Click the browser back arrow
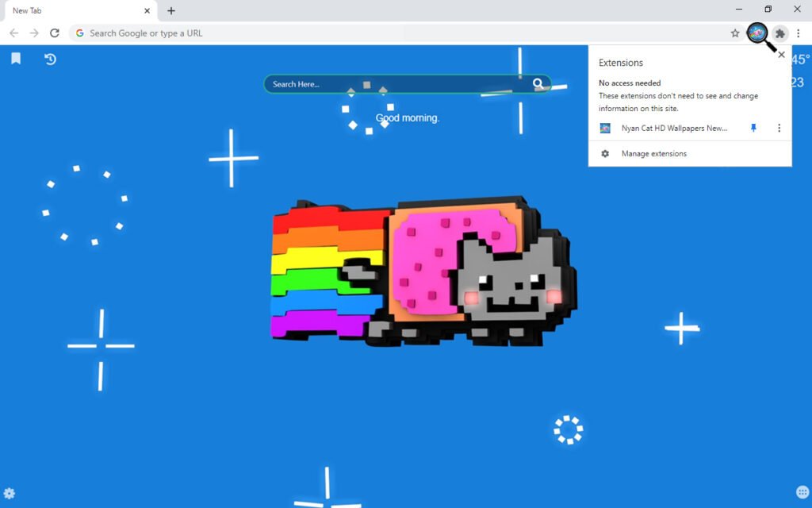Image resolution: width=812 pixels, height=508 pixels. point(13,33)
